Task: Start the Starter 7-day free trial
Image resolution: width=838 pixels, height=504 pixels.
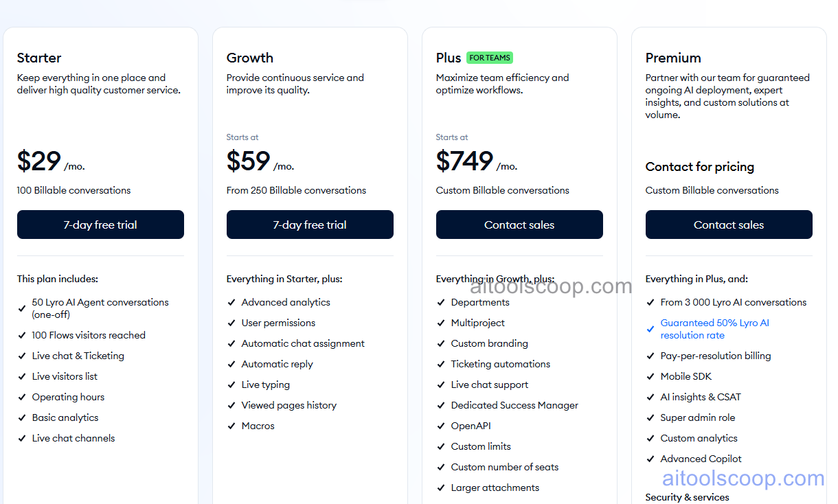Action: 100,225
